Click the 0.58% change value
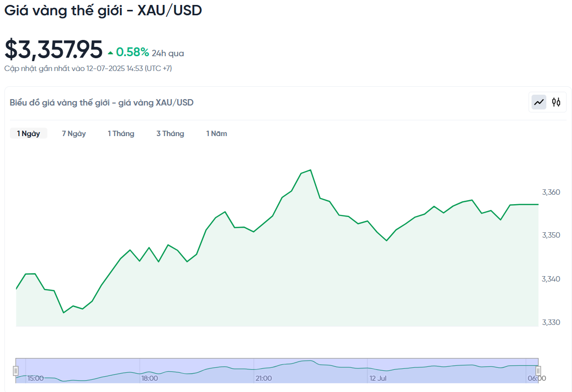This screenshot has width=572, height=392. [x=132, y=52]
